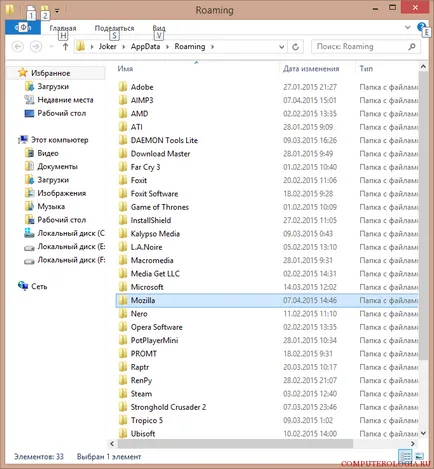Select Рабочий стол icon under Избранное
Viewport: 434px width, 469px height.
click(x=29, y=113)
